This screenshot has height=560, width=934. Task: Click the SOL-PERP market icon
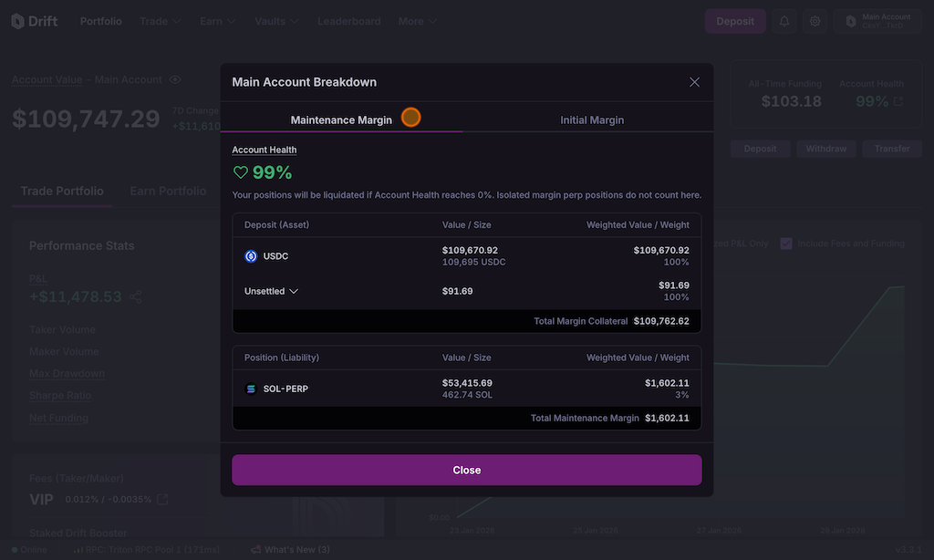click(251, 389)
